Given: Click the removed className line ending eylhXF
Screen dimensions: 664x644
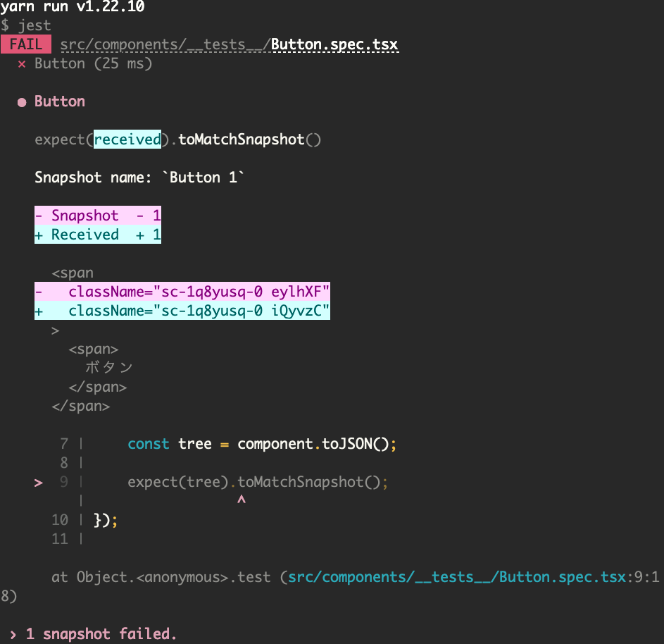Looking at the screenshot, I should click(182, 292).
